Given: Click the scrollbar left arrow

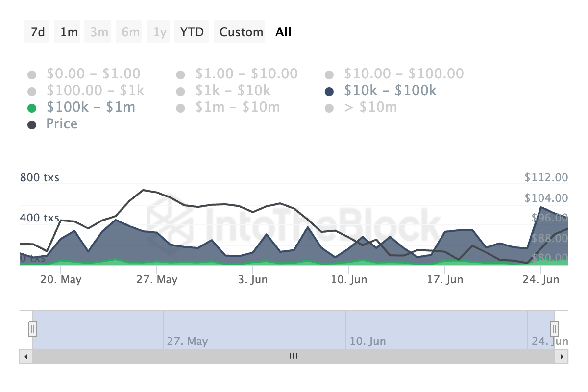Looking at the screenshot, I should click(25, 356).
